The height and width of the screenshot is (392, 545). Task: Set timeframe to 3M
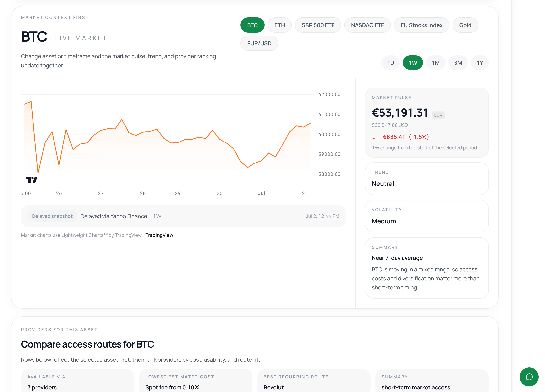click(458, 63)
